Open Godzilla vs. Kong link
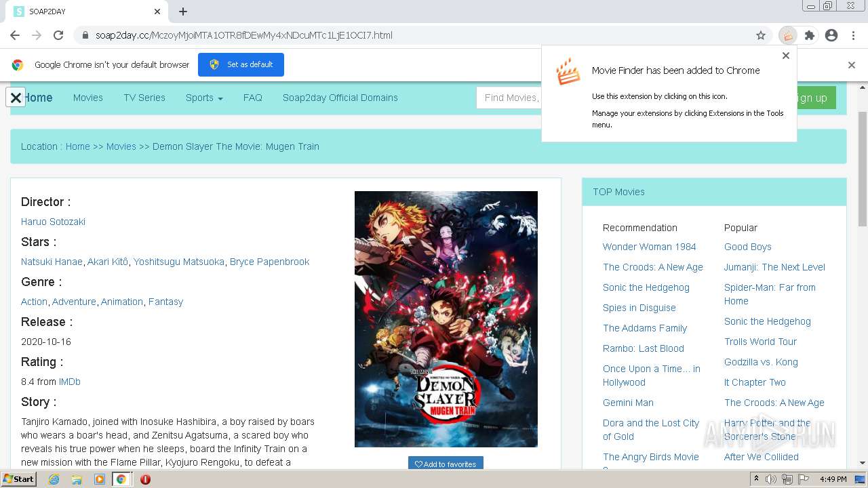This screenshot has height=488, width=868. (761, 362)
